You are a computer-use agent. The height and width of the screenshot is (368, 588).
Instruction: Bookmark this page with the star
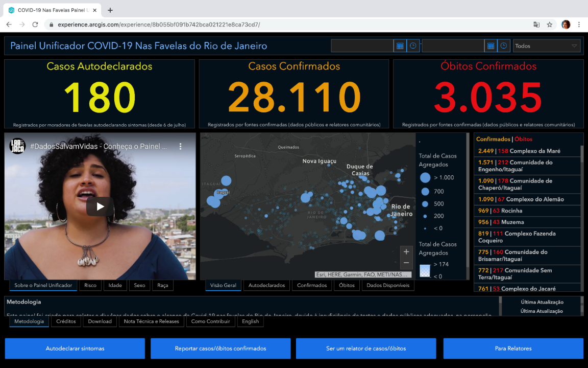click(549, 25)
